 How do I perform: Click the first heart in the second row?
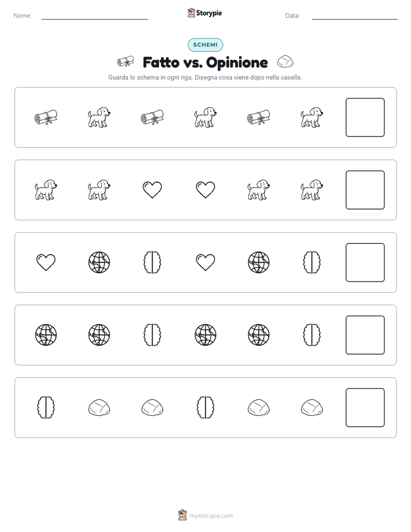pos(153,189)
